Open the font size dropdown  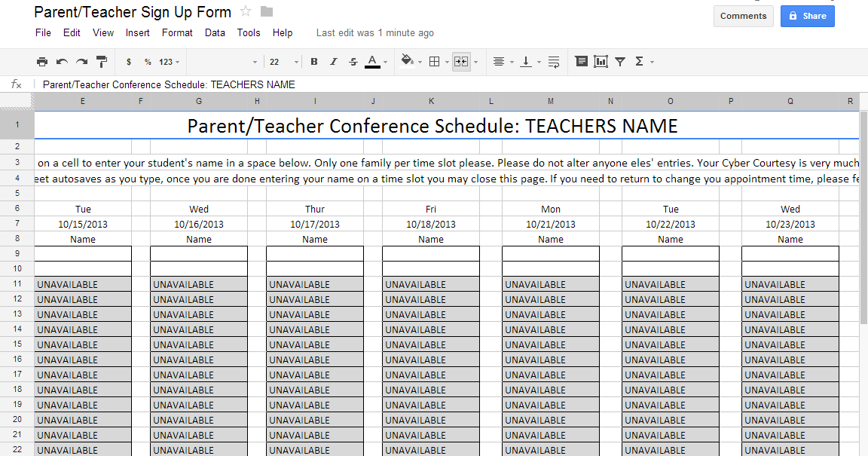pos(281,61)
